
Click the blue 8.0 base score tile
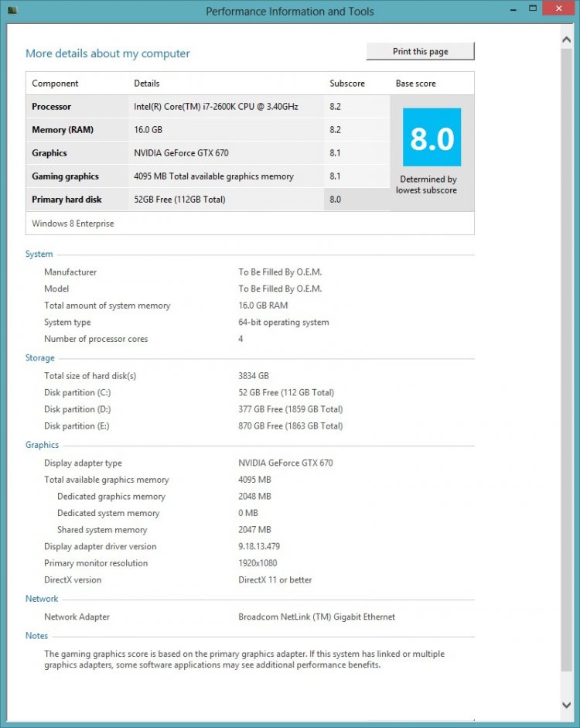(x=432, y=138)
